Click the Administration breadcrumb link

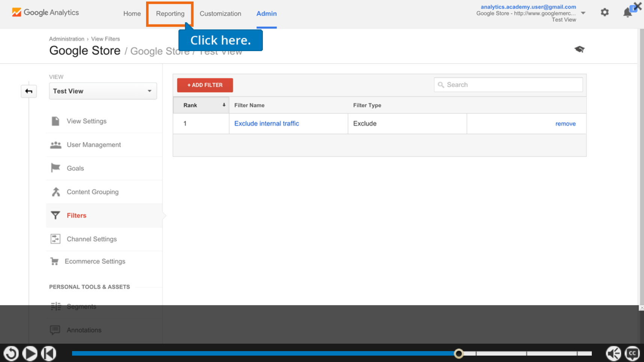(x=66, y=39)
